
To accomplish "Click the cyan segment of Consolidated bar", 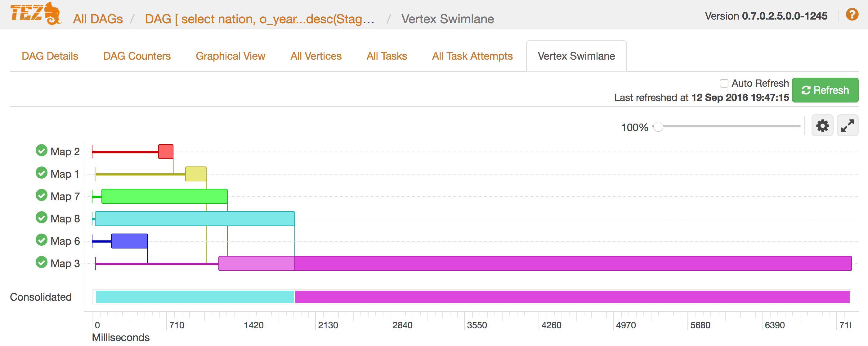I will click(195, 297).
